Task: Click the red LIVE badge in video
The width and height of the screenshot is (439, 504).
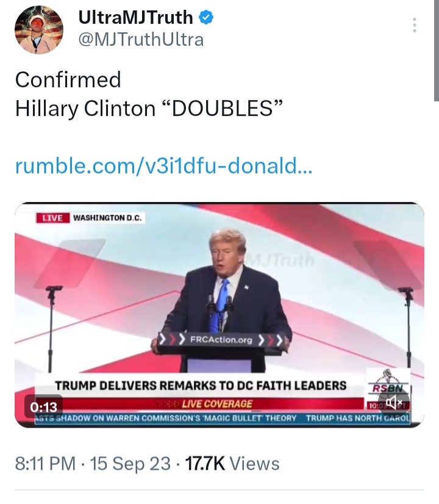Action: pyautogui.click(x=52, y=218)
